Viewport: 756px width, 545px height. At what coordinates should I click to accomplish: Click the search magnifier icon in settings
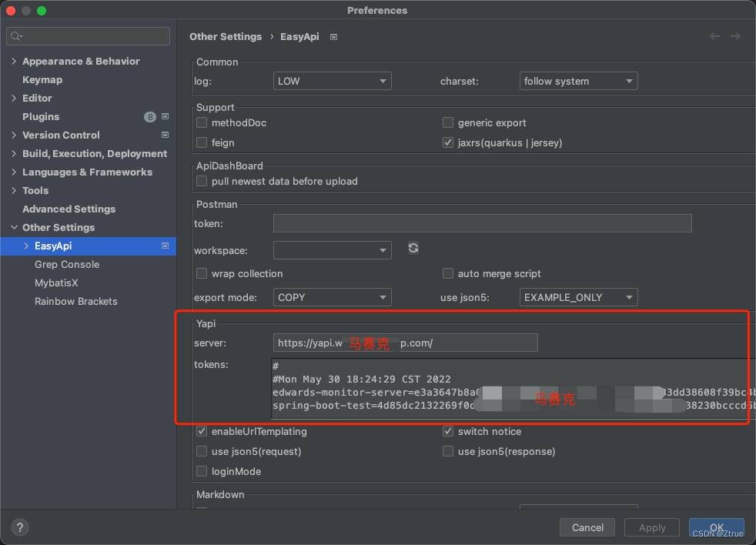16,36
